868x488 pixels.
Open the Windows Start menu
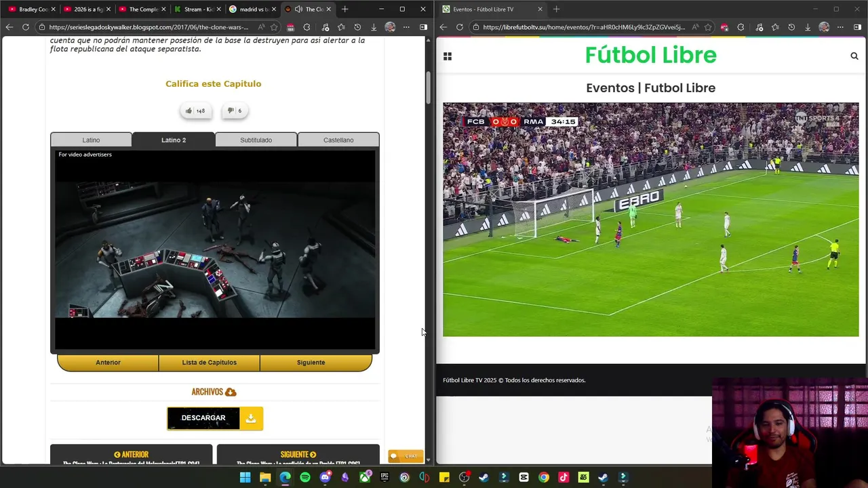click(245, 478)
